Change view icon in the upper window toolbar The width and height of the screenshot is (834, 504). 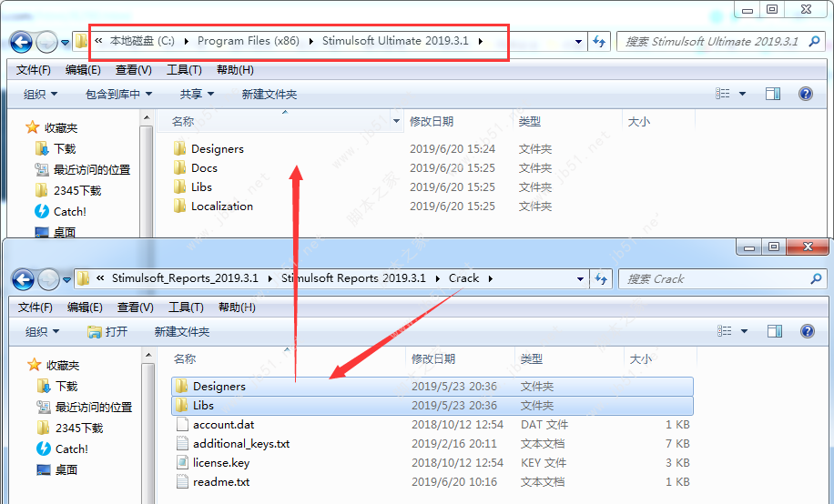click(722, 94)
